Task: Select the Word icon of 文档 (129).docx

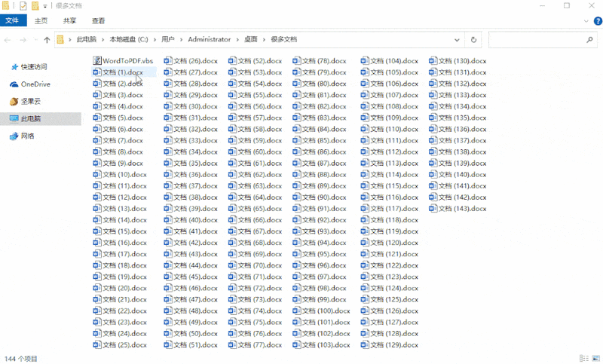Action: pos(365,344)
